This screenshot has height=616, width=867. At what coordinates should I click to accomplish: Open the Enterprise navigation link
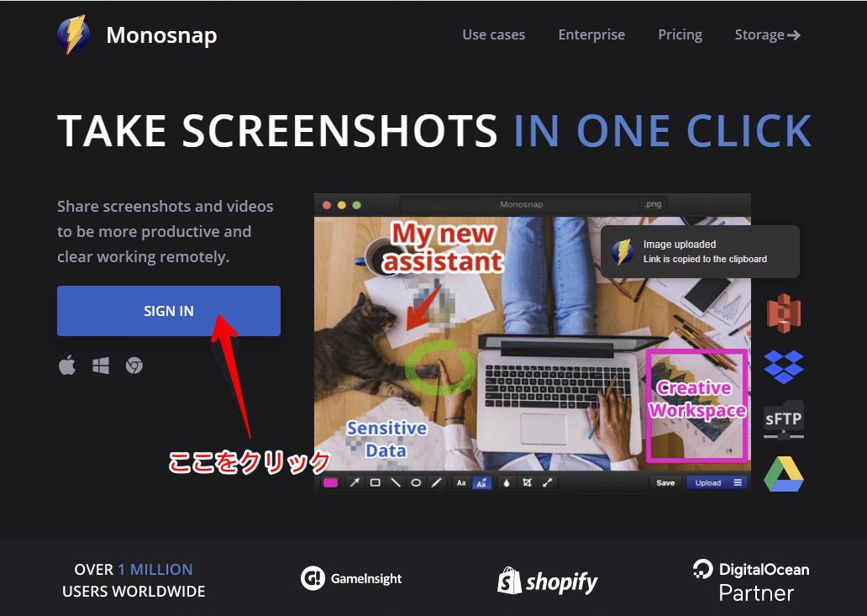pyautogui.click(x=591, y=34)
